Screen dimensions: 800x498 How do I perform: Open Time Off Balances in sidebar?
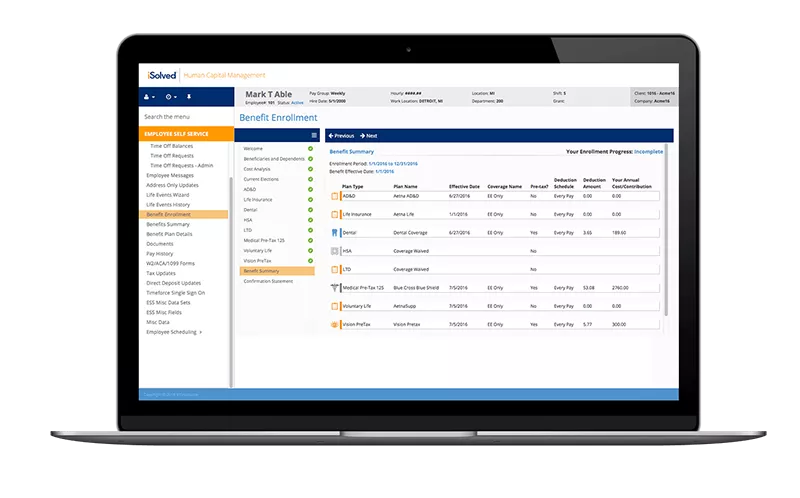click(171, 146)
